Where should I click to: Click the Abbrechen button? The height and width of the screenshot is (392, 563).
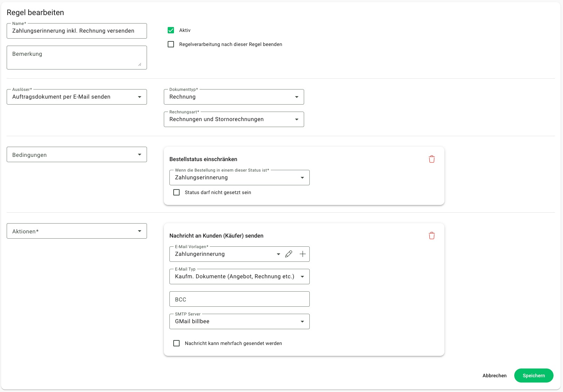[x=495, y=376]
